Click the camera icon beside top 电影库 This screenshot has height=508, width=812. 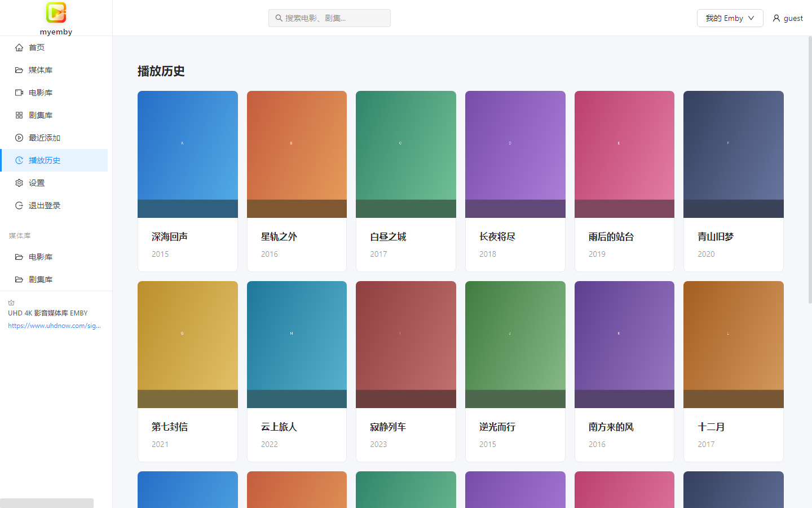tap(19, 93)
